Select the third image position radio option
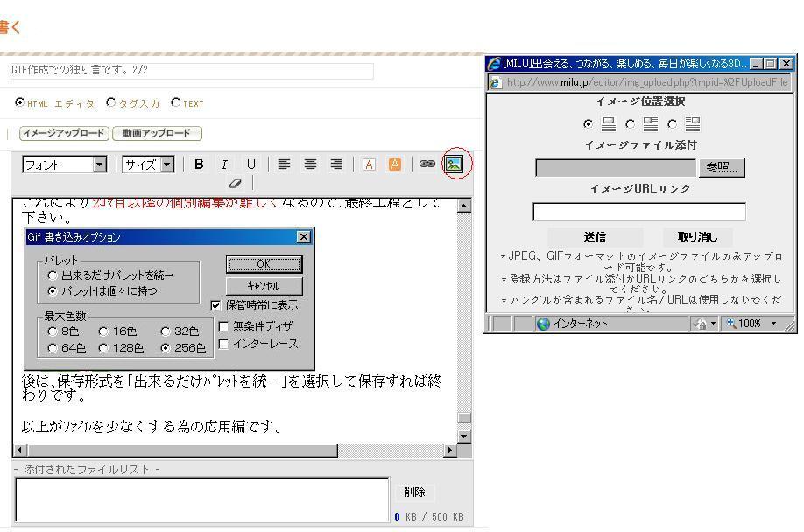 (x=672, y=123)
